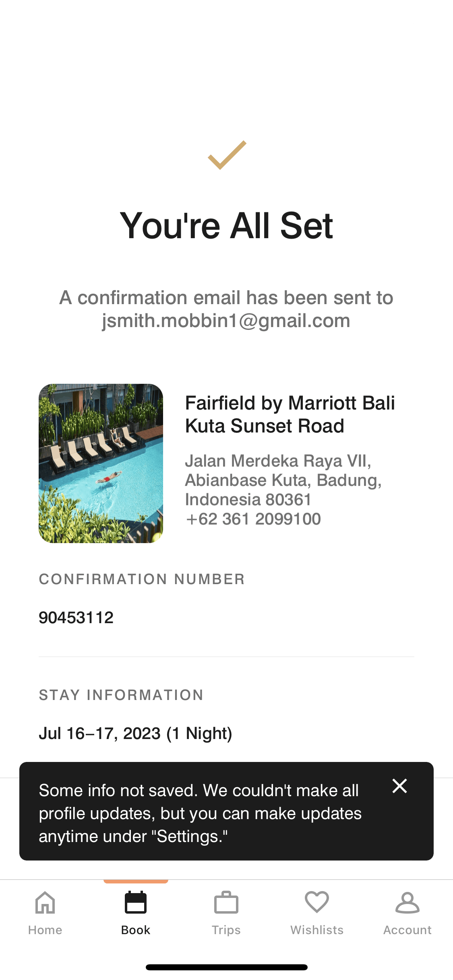This screenshot has height=980, width=453.
Task: Tap the gold confirmation checkmark
Action: [x=227, y=155]
